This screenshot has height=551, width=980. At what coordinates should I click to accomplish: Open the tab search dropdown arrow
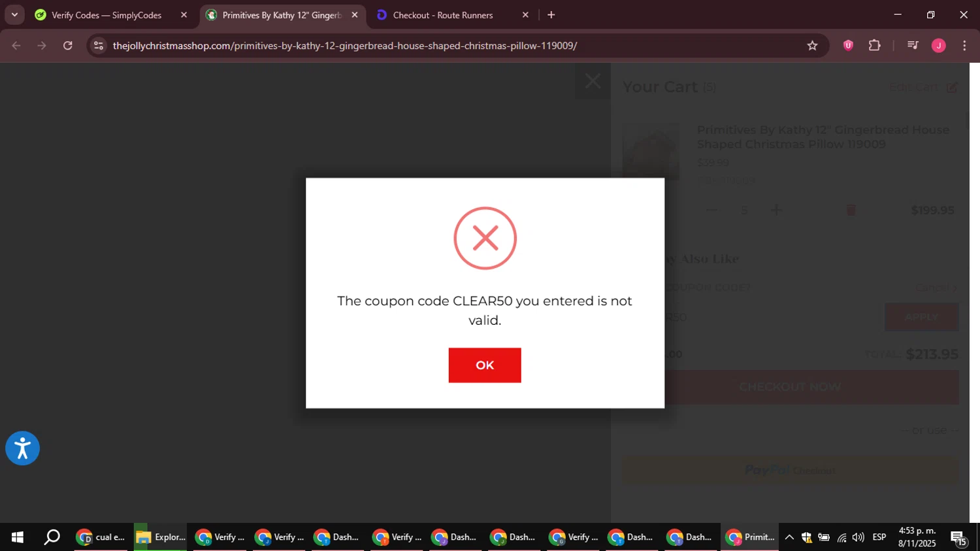coord(14,15)
